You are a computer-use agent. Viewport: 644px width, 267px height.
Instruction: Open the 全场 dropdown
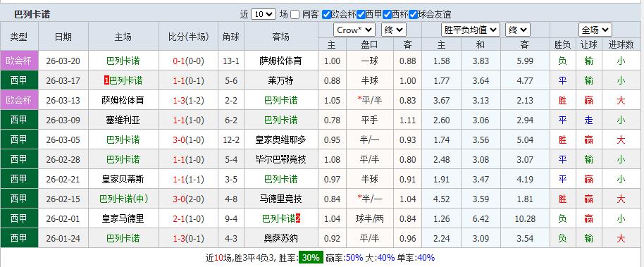pyautogui.click(x=595, y=30)
